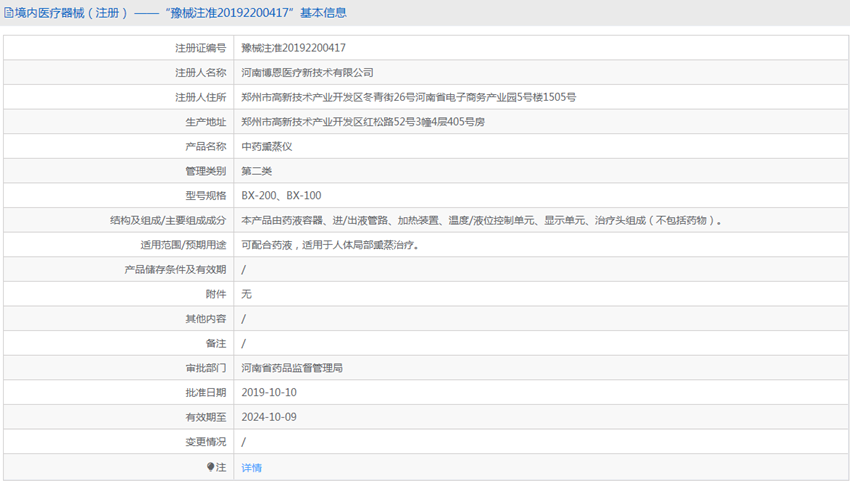Select registration number value 豫械注准20192200417
Image resolution: width=850 pixels, height=485 pixels.
click(x=293, y=48)
